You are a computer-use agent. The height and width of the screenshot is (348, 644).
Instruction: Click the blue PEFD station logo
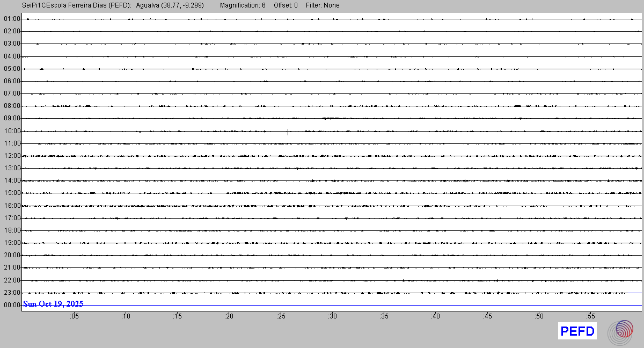[x=577, y=331]
